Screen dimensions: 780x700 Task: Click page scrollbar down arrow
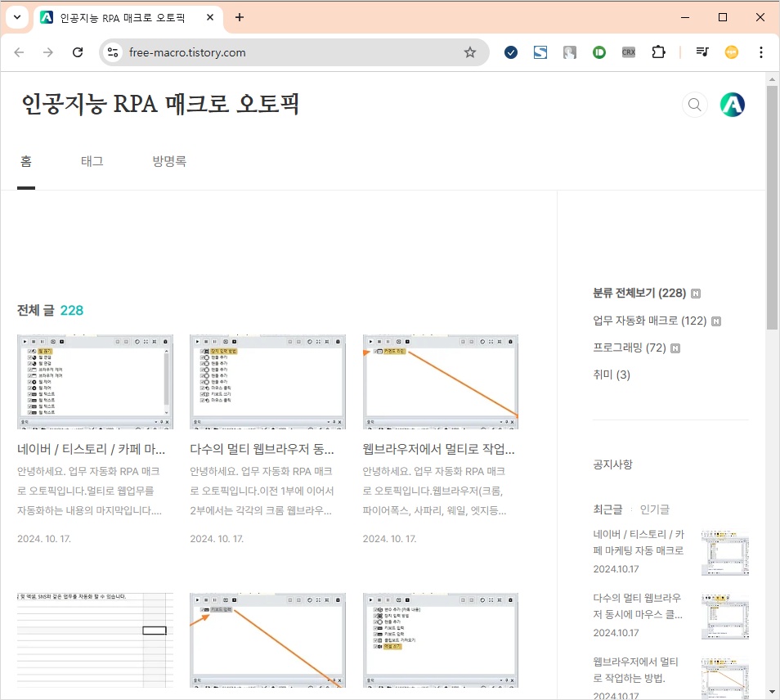point(772,692)
